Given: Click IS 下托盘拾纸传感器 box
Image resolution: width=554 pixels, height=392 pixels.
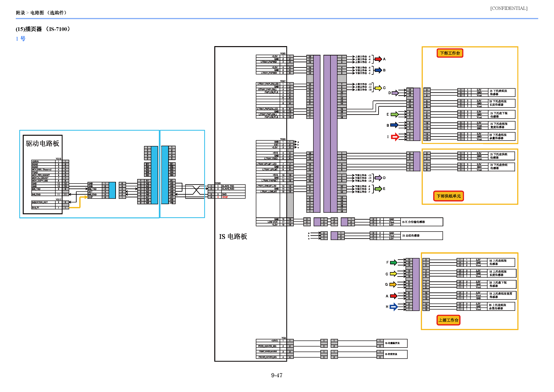Looking at the screenshot, I should (x=501, y=167).
